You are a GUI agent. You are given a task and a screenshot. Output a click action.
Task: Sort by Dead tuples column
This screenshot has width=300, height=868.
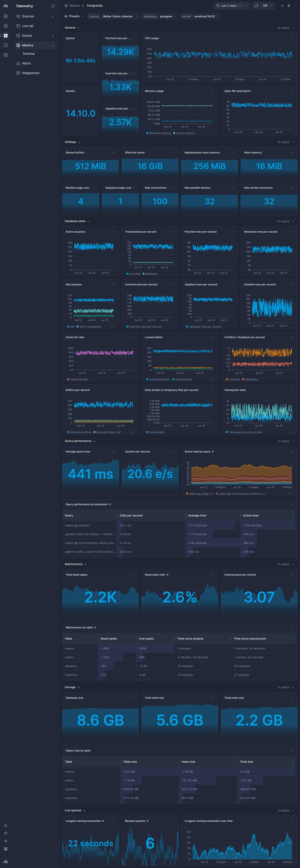109,639
